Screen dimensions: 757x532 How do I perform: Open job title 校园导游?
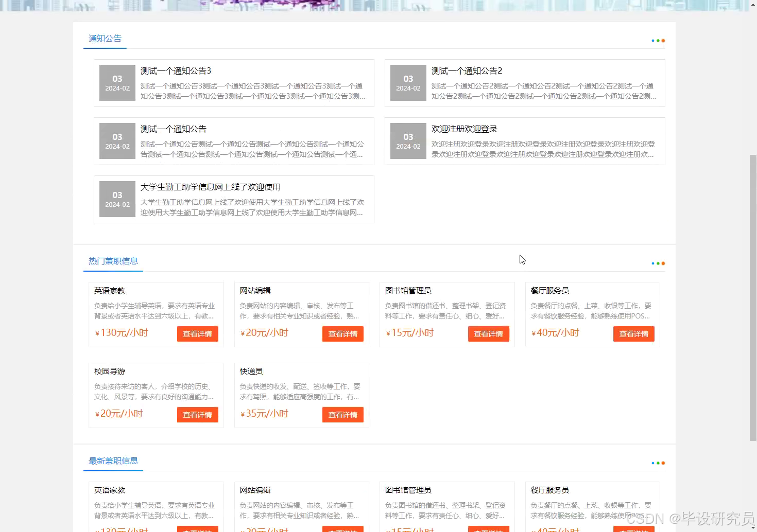[x=110, y=371]
